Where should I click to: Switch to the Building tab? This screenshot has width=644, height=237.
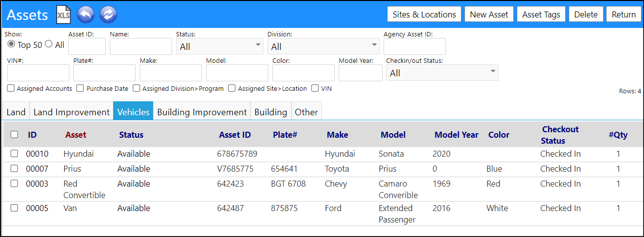tap(271, 112)
